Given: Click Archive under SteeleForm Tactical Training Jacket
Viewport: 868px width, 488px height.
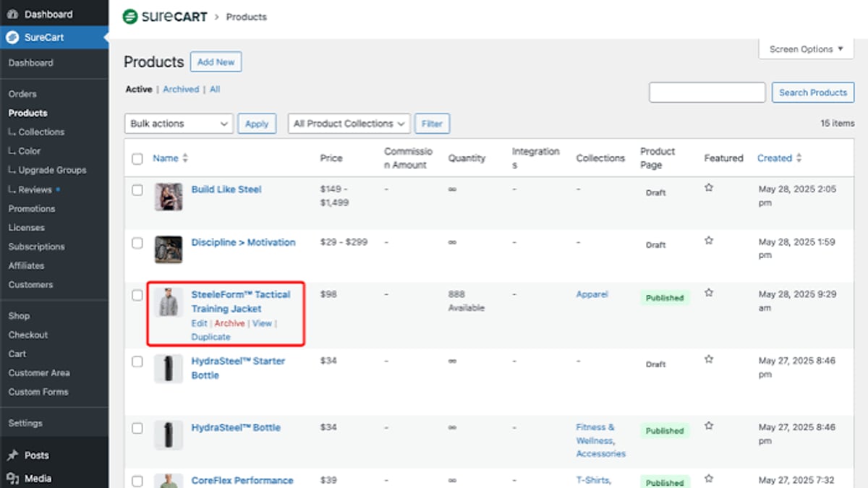Looking at the screenshot, I should click(x=229, y=323).
